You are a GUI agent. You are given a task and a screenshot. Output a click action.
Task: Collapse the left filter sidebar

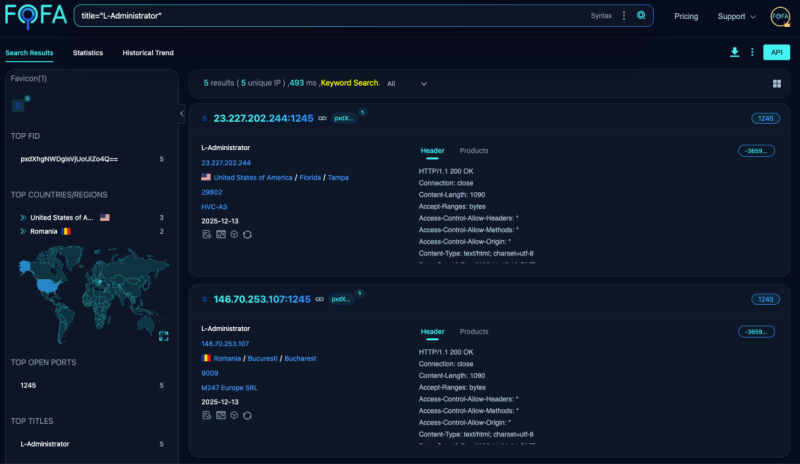pos(182,113)
